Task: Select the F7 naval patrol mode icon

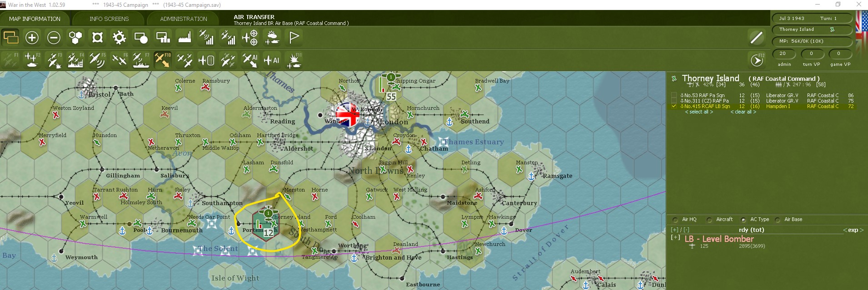Action: (x=141, y=60)
